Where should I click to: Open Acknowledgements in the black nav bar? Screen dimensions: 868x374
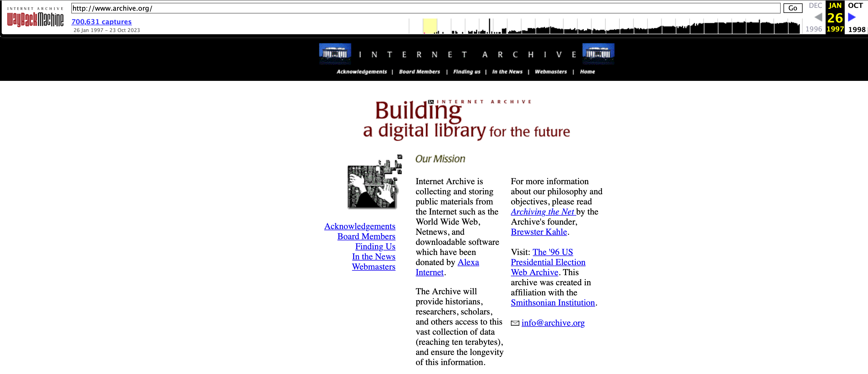pyautogui.click(x=362, y=72)
